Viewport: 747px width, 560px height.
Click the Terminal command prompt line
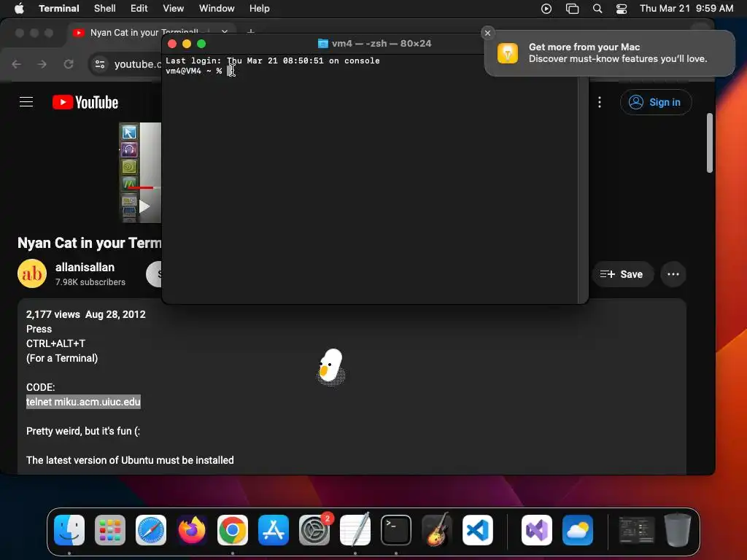200,71
